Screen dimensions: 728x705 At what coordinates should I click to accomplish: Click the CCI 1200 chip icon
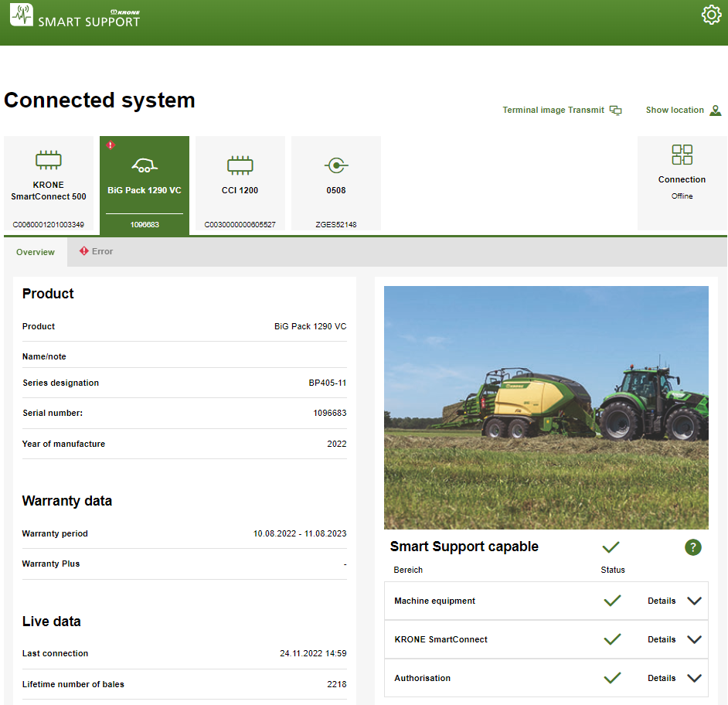tap(240, 165)
